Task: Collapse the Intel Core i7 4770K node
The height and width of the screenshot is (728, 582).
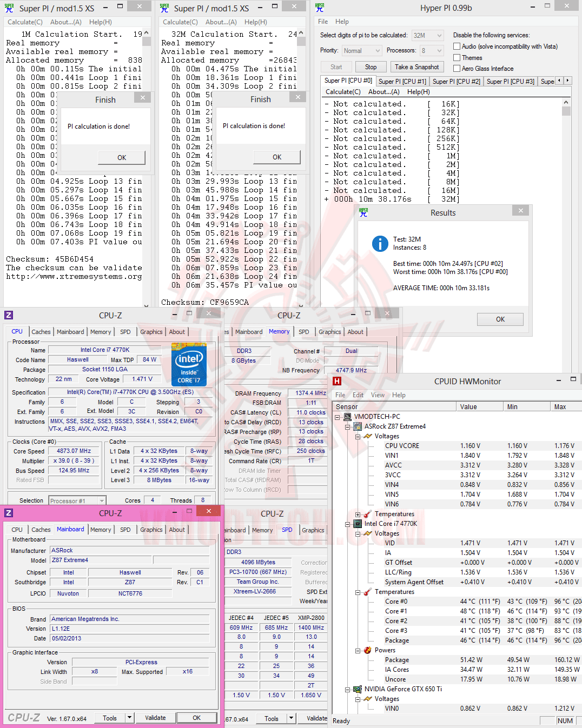Action: tap(348, 524)
